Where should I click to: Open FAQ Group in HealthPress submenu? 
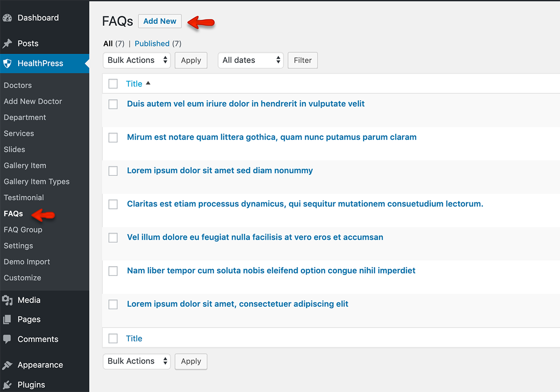23,230
